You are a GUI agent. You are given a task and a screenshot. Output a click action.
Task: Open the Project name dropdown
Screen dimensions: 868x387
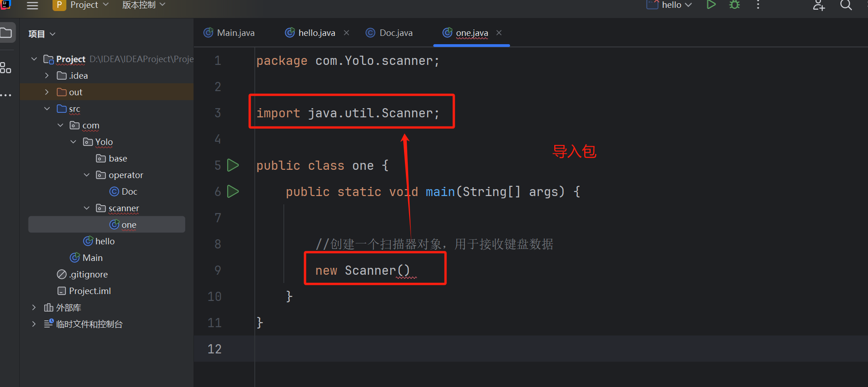89,5
